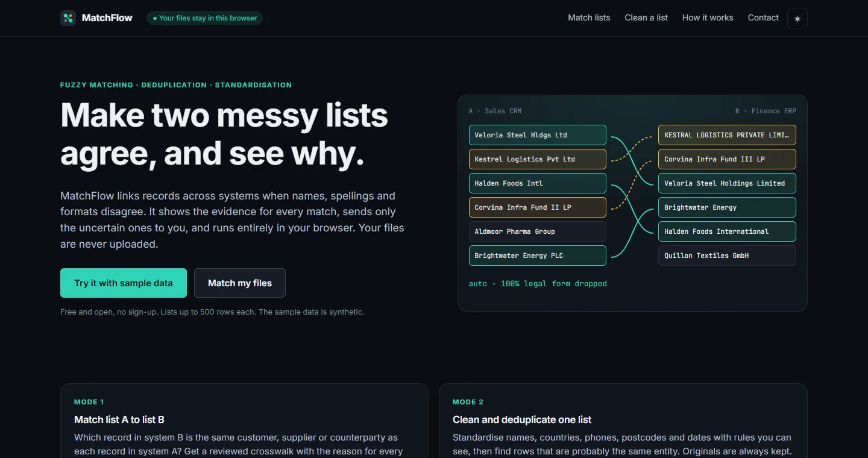The width and height of the screenshot is (868, 458).
Task: Click the Match my files button
Action: click(x=240, y=283)
